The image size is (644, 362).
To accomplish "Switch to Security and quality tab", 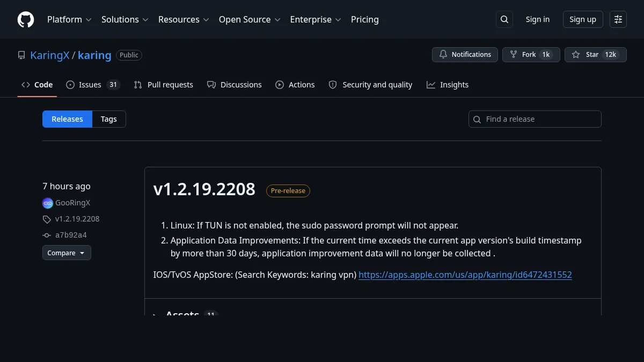I will pyautogui.click(x=370, y=85).
